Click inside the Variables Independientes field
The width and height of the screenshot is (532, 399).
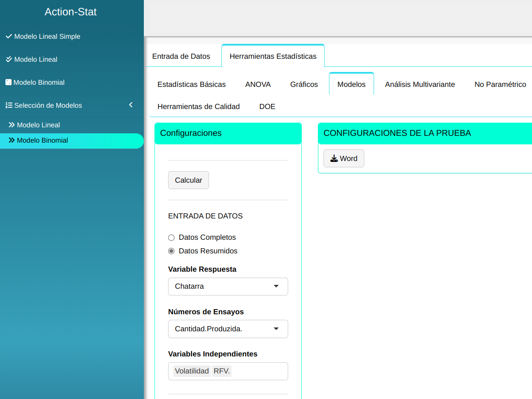[x=260, y=371]
